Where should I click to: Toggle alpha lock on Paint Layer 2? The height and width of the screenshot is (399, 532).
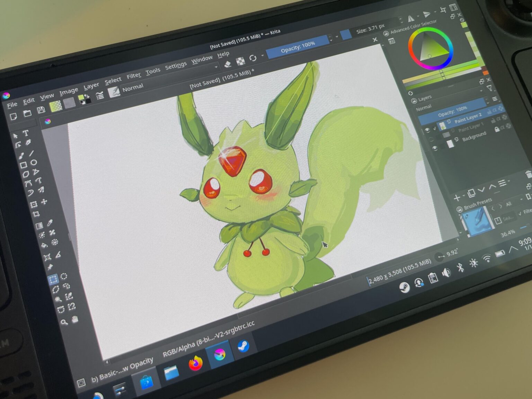coord(495,110)
